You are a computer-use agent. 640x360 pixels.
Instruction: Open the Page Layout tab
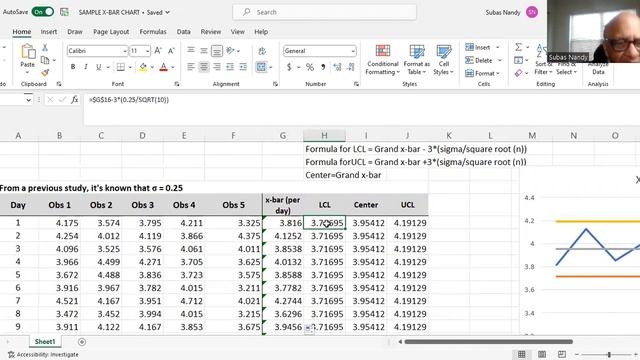coord(111,31)
